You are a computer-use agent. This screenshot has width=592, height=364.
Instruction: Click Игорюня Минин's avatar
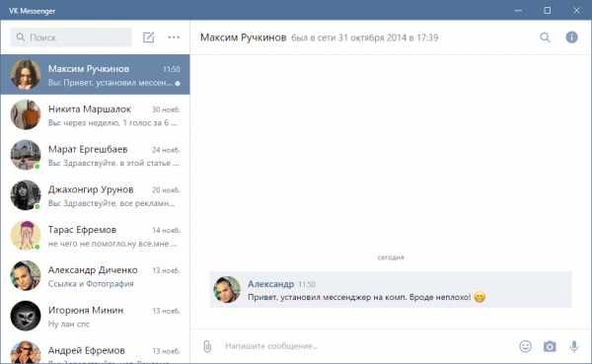pyautogui.click(x=26, y=316)
